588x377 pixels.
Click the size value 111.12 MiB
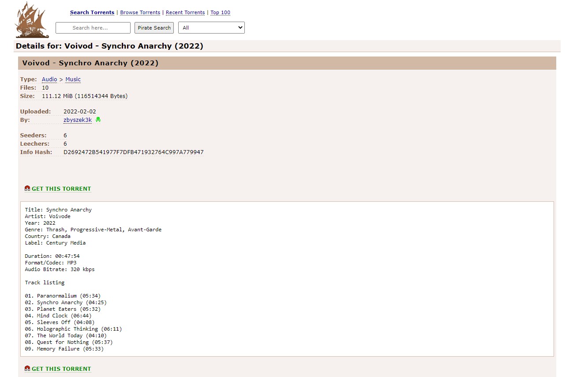(85, 96)
